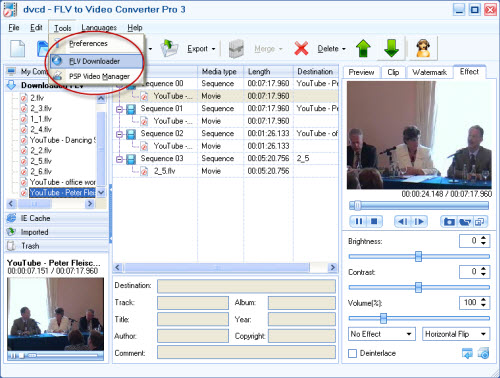Collapse the Sequence 03 tree node

tap(119, 159)
